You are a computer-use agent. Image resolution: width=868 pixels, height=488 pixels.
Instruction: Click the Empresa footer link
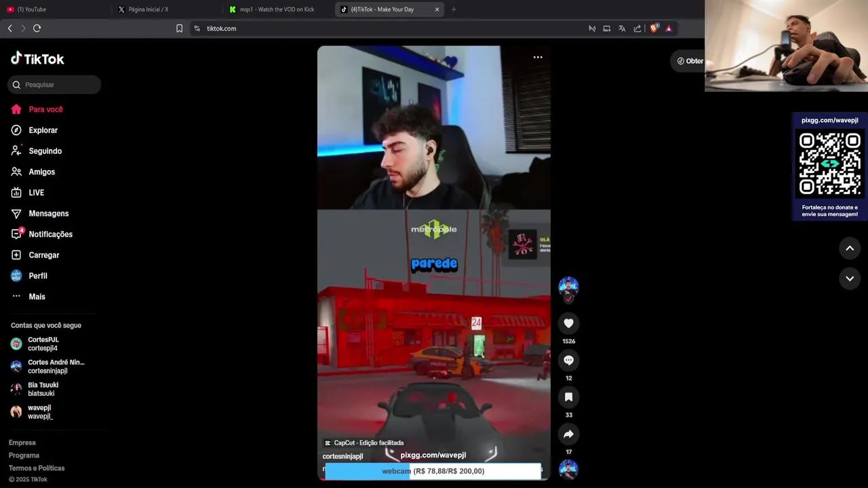click(x=22, y=443)
